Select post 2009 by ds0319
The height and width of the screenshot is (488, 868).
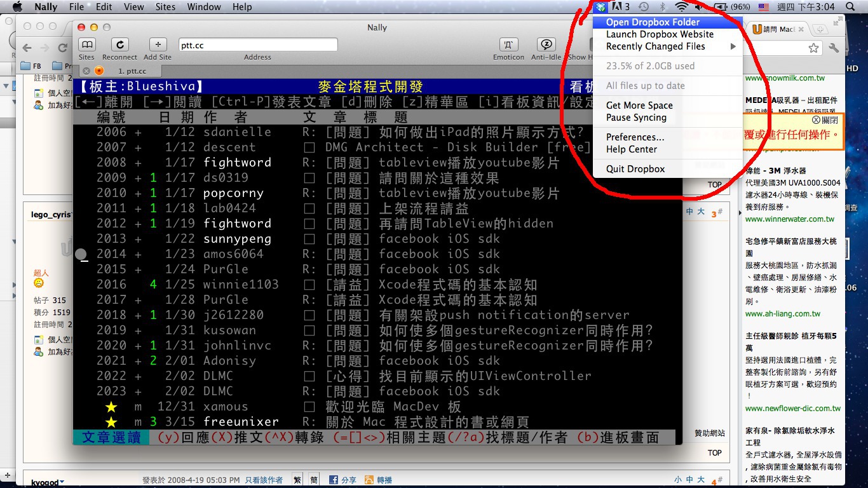[x=377, y=178]
